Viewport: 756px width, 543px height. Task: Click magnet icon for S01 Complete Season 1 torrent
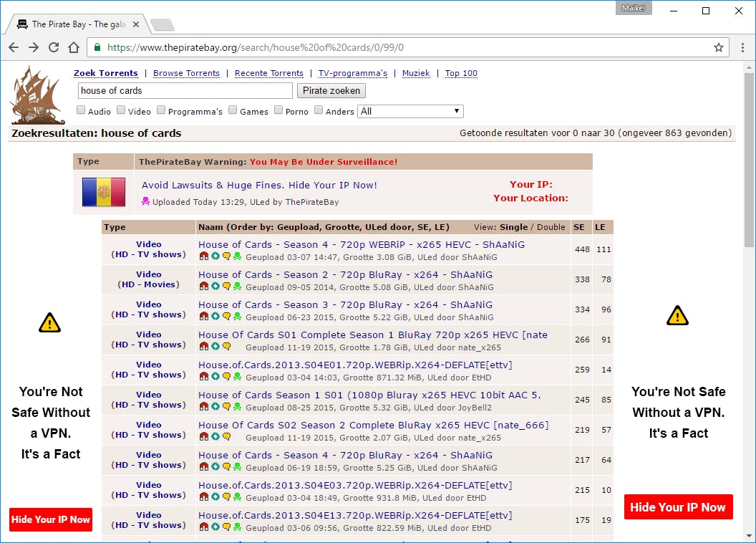click(x=204, y=347)
